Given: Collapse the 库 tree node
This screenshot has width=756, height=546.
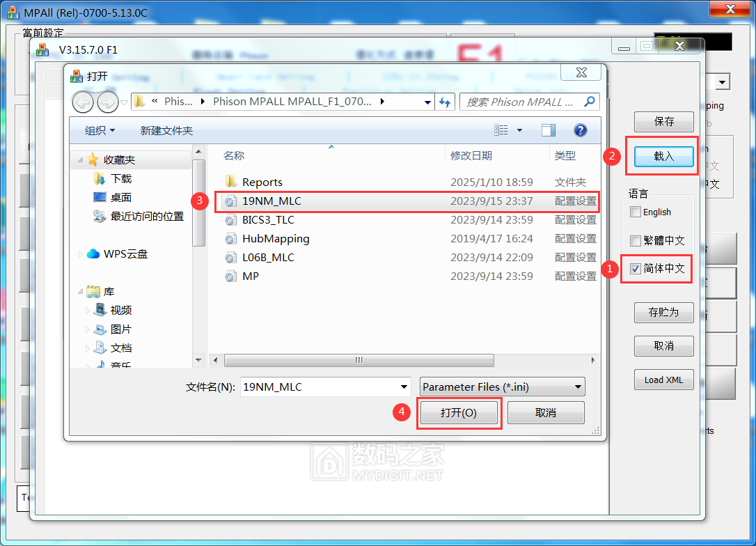Looking at the screenshot, I should coord(80,292).
